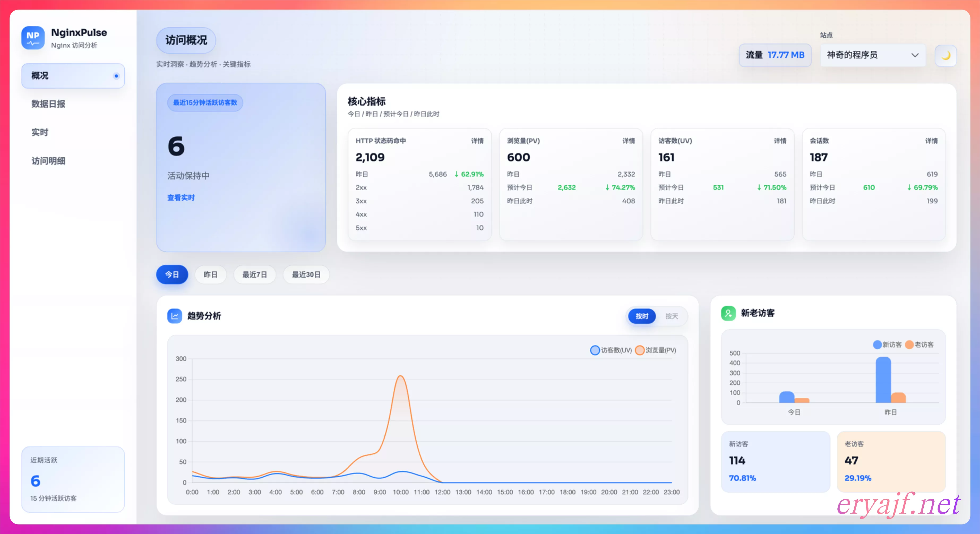Click the 查看实时 link

(x=181, y=197)
